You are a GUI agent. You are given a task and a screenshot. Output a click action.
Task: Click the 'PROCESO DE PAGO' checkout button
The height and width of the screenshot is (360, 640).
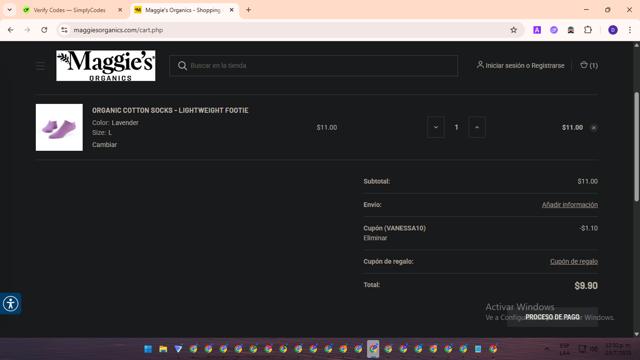[x=553, y=317]
